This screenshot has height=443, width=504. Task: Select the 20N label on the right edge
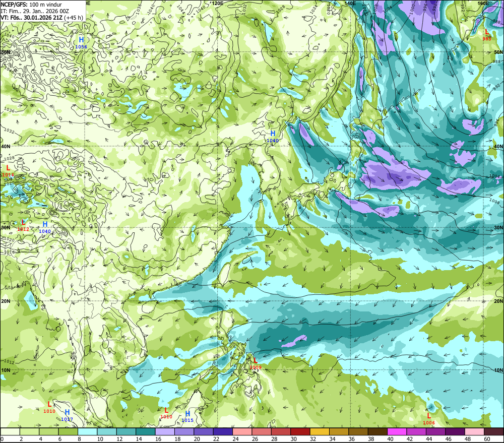498,301
